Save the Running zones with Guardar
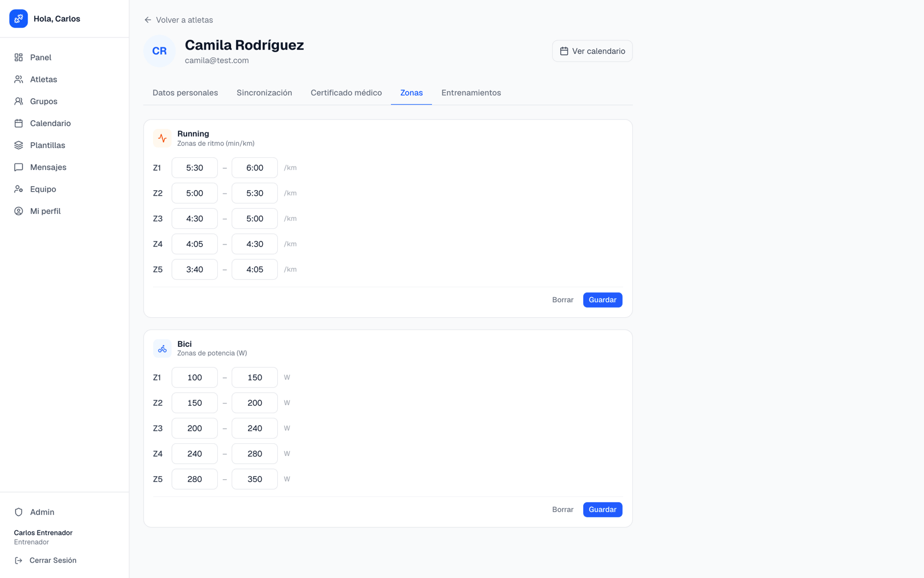 coord(602,300)
